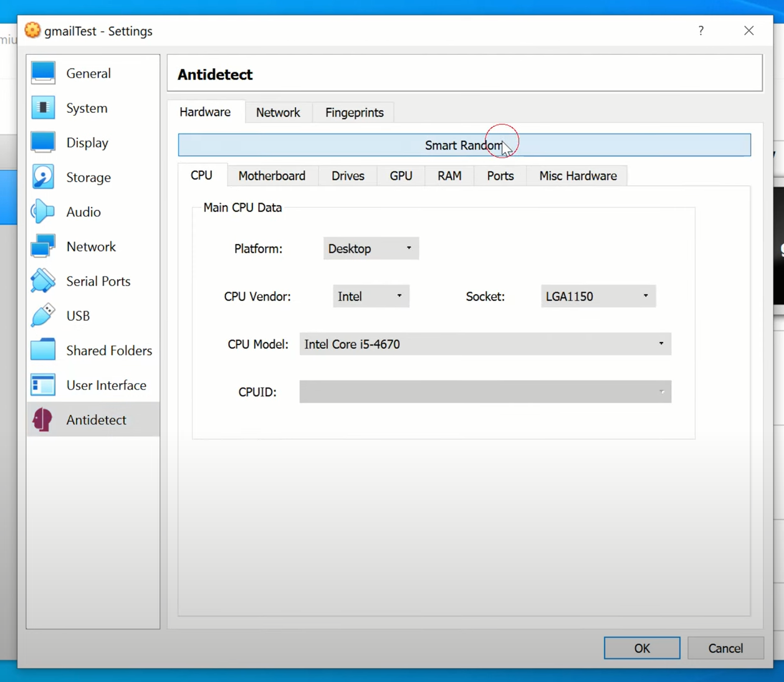Click the Smart Random button
Screen dimensions: 784x682
pyautogui.click(x=464, y=145)
